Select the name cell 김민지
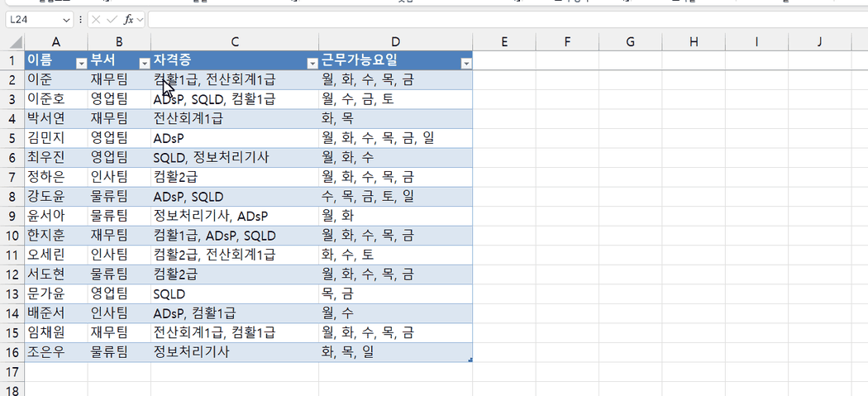 click(56, 138)
